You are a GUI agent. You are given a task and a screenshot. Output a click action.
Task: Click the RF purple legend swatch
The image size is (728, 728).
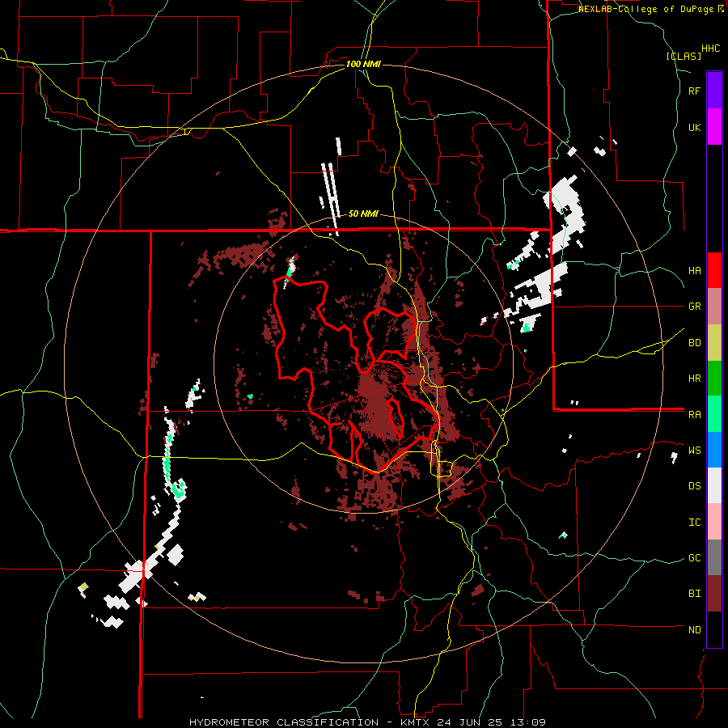(x=714, y=91)
